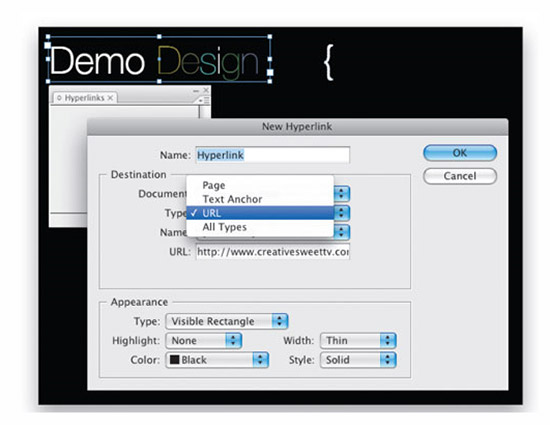Viewport: 550px width, 425px height.
Task: Click the hyperlink Name text field
Action: point(273,155)
